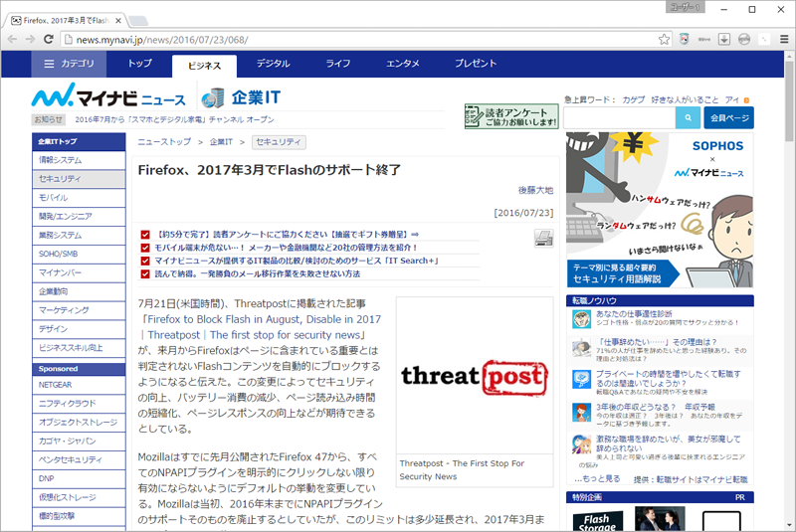
Task: Click the trending word カゲプ
Action: (634, 99)
